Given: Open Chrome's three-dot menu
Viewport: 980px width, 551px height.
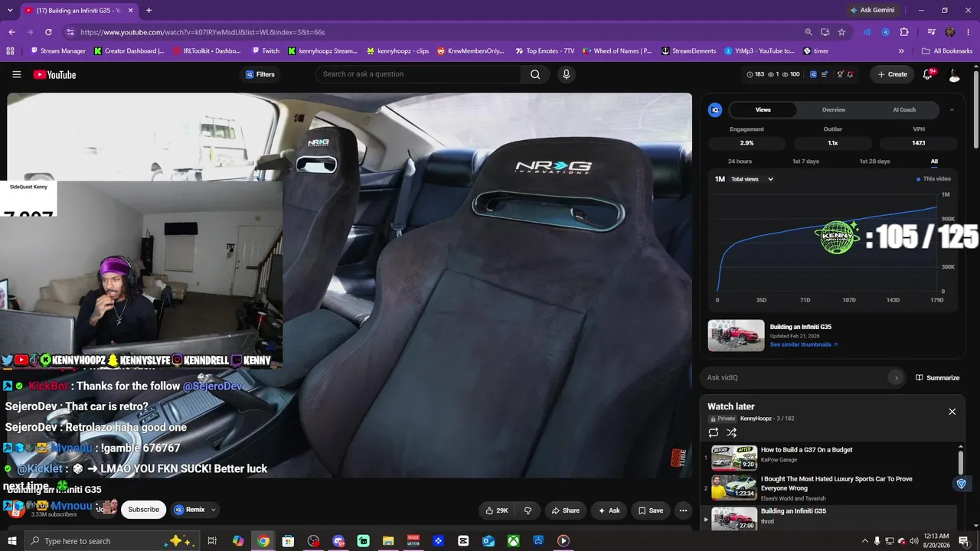Looking at the screenshot, I should pos(969,32).
